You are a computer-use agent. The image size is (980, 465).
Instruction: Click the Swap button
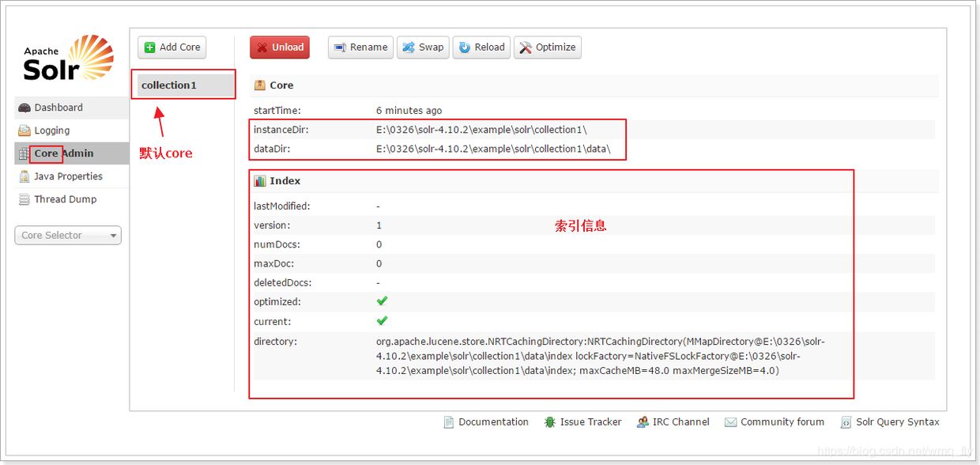(423, 47)
